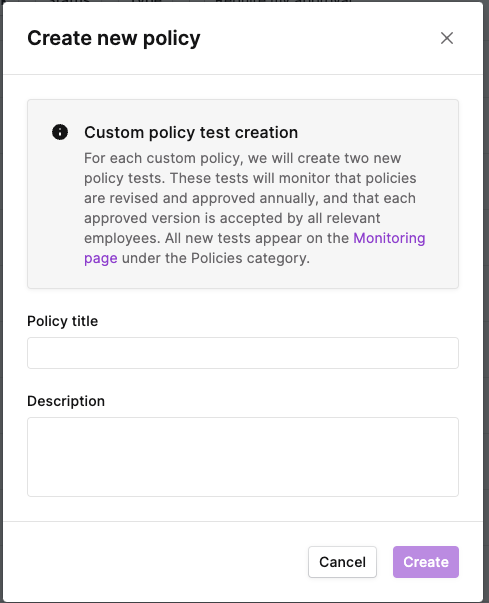Click the word "page" in the purple link

101,258
